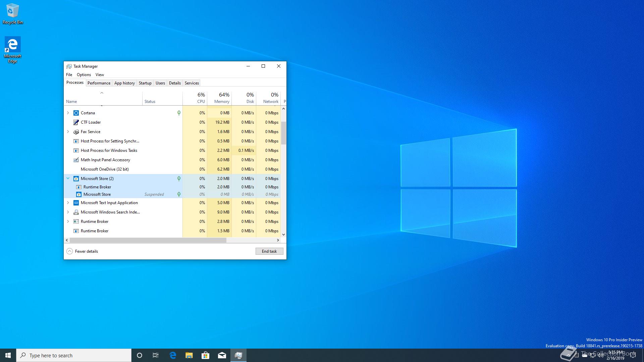This screenshot has width=644, height=362.
Task: Click the End task button
Action: click(x=269, y=251)
